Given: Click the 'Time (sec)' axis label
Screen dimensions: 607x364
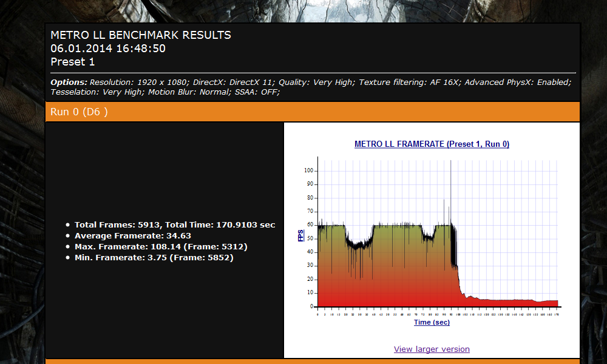Looking at the screenshot, I should tap(432, 322).
